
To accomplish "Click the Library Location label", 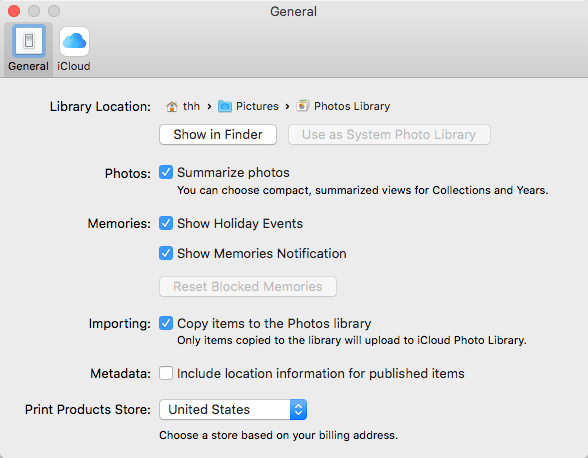I will [100, 107].
